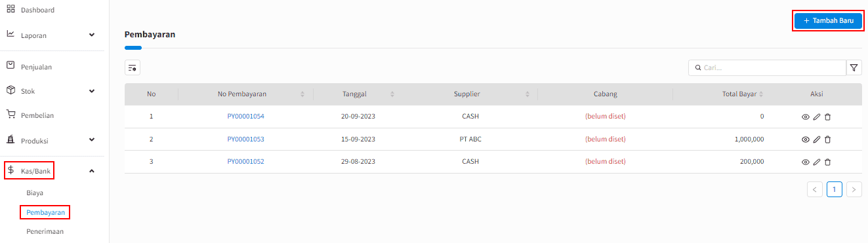
Task: Open payment link PY00001053
Action: pos(246,139)
